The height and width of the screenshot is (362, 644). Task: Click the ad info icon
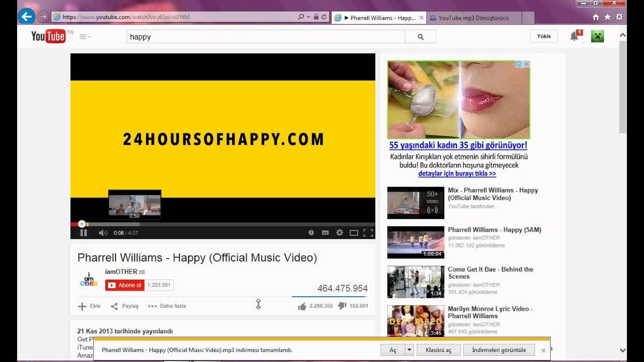pyautogui.click(x=519, y=64)
